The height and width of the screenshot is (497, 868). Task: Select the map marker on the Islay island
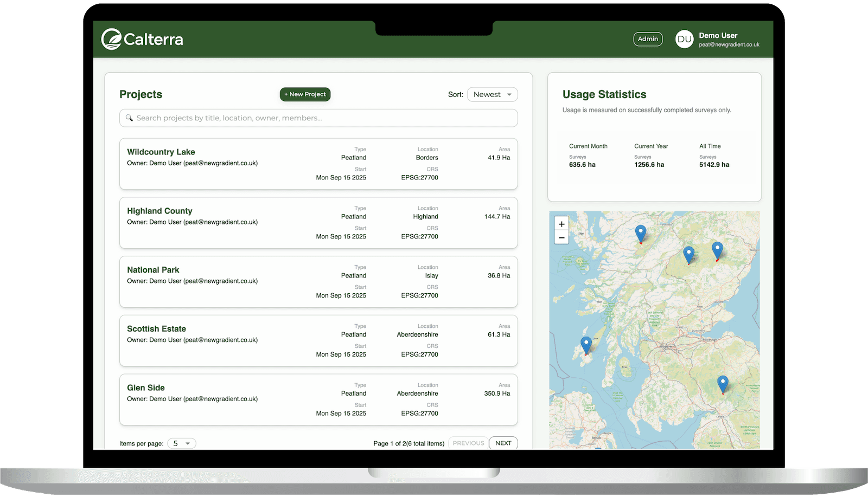585,343
